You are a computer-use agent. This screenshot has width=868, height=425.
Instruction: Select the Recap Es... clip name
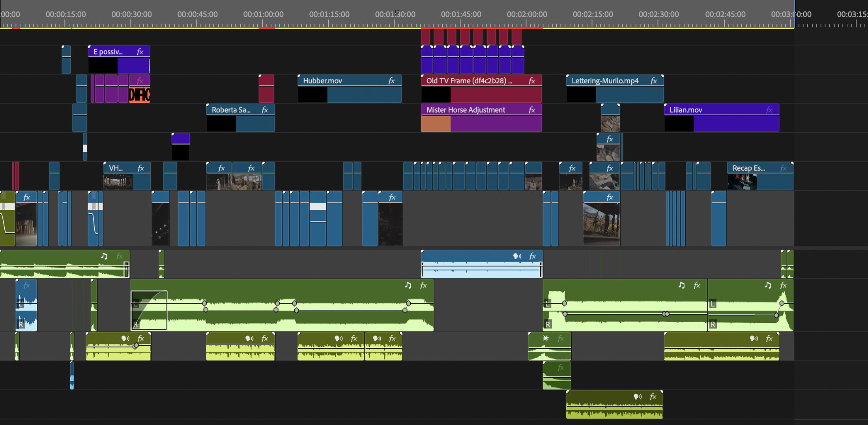pos(748,168)
